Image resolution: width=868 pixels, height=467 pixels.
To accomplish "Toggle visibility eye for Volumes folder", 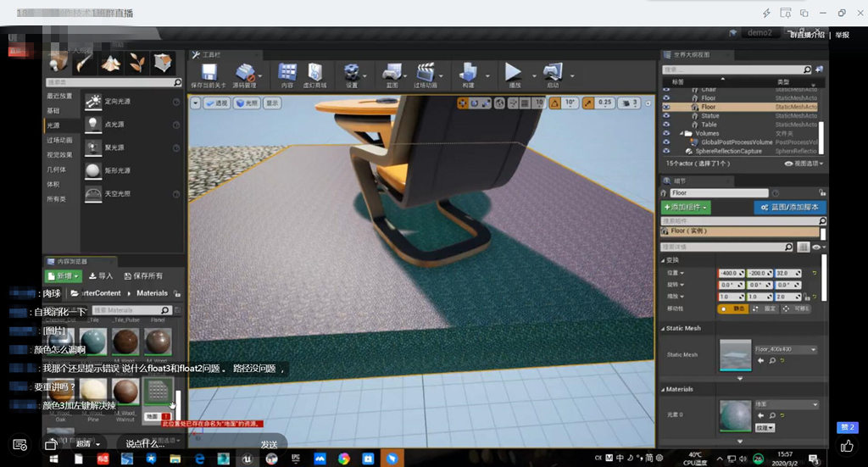I will click(x=666, y=133).
